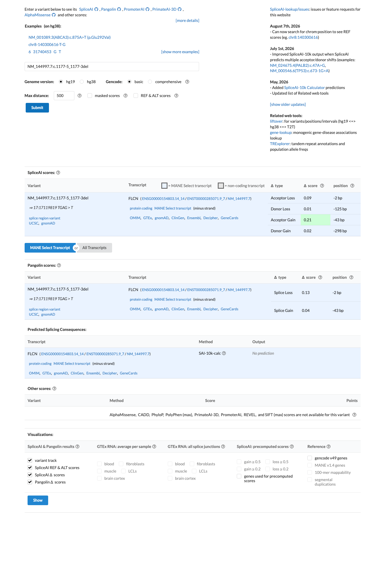
Task: Open SpliceAI-lookup/issues link
Action: pos(289,9)
